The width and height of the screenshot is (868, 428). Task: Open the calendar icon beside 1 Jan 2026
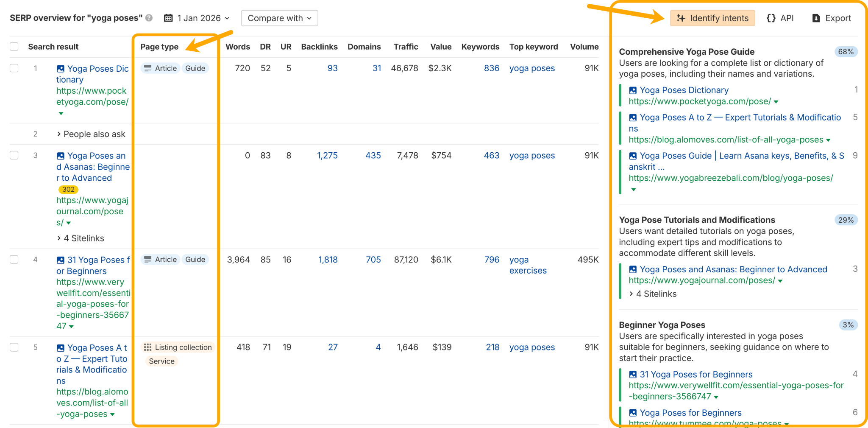pos(169,18)
